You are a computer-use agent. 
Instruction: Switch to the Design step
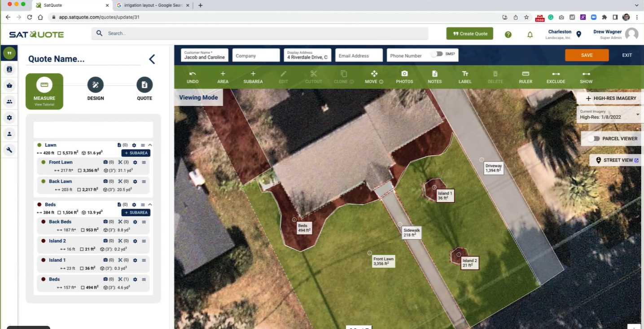point(96,89)
